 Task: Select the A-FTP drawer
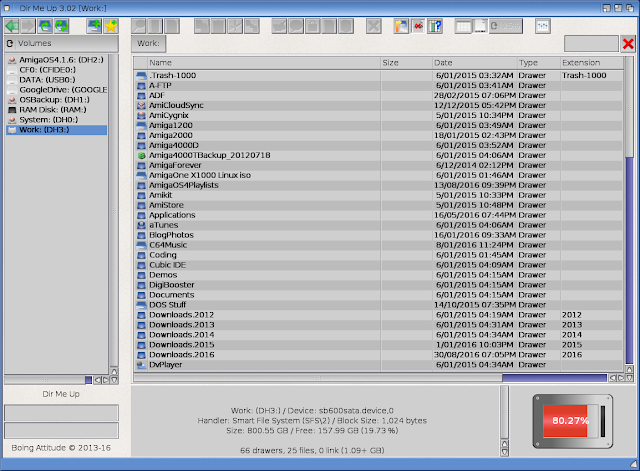pos(378,85)
